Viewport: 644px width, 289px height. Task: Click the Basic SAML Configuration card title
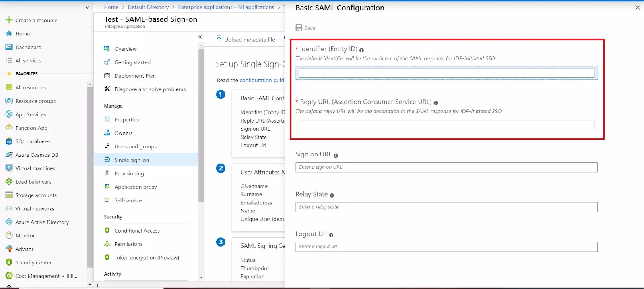pyautogui.click(x=262, y=98)
